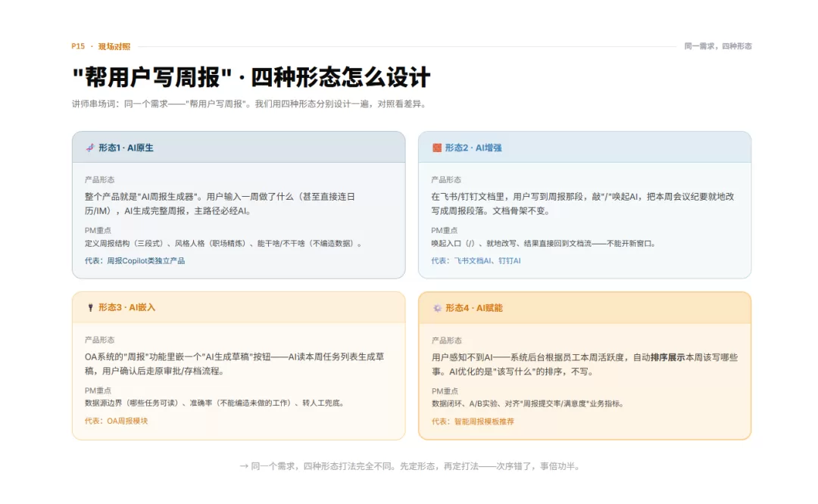The image size is (818, 504).
Task: Click the line 唤起入口（/）、就地改写
Action: coord(544,244)
